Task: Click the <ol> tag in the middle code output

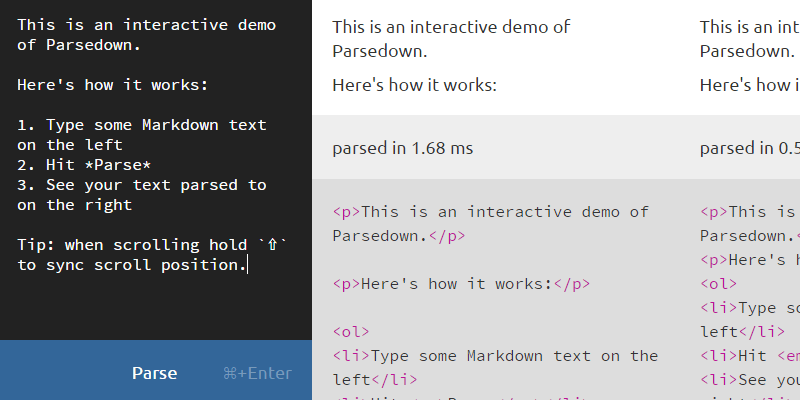Action: (351, 331)
